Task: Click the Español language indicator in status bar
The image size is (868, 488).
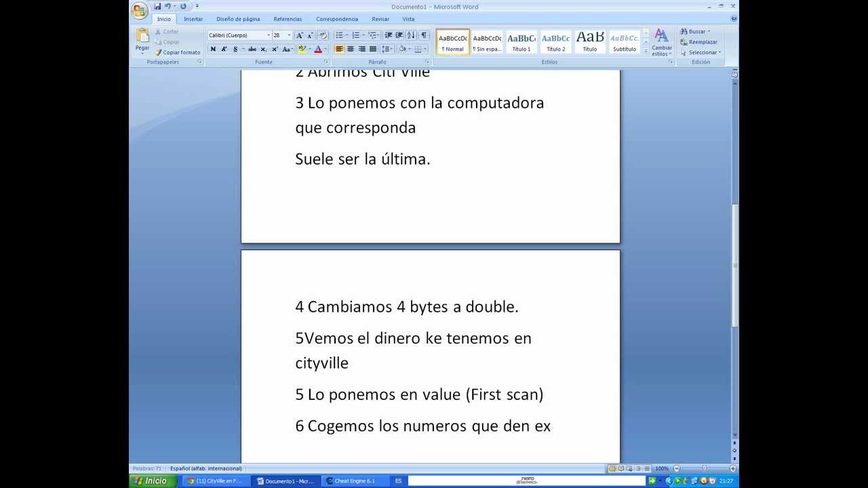Action: click(x=205, y=468)
